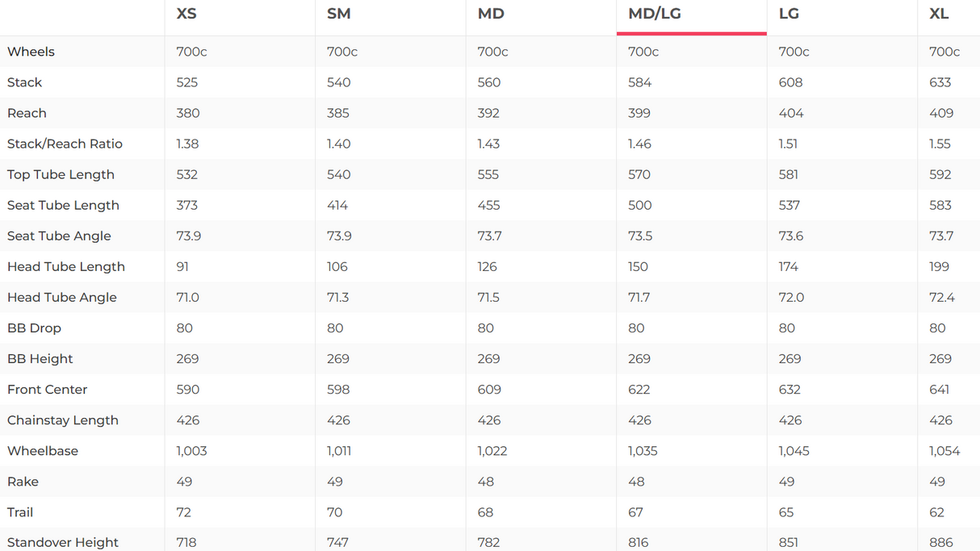
Task: Click the Wheelbase row label
Action: [43, 451]
